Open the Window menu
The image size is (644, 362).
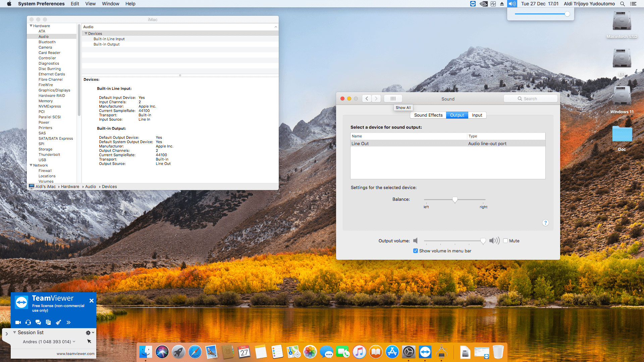(x=110, y=4)
